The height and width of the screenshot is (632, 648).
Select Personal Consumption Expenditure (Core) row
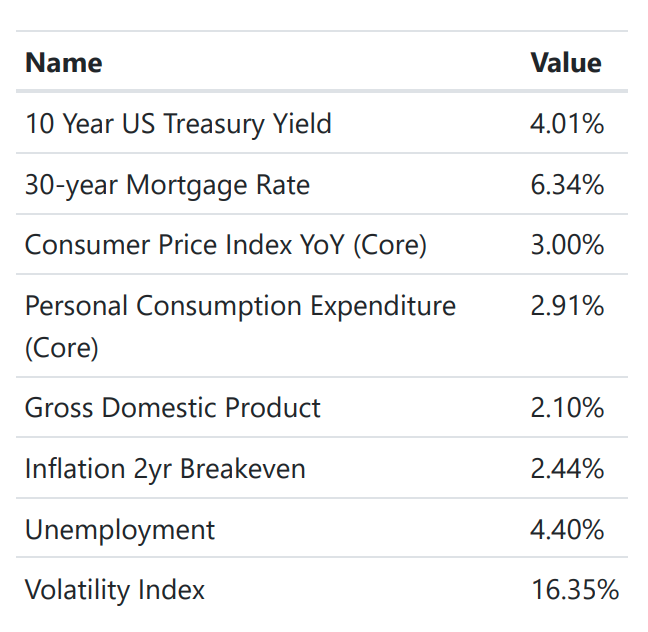322,326
